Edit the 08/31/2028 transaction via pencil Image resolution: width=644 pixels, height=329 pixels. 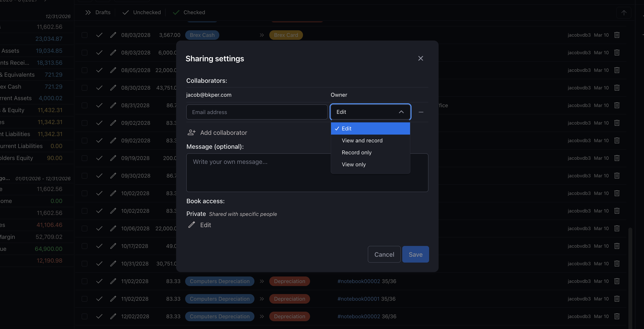coord(113,106)
